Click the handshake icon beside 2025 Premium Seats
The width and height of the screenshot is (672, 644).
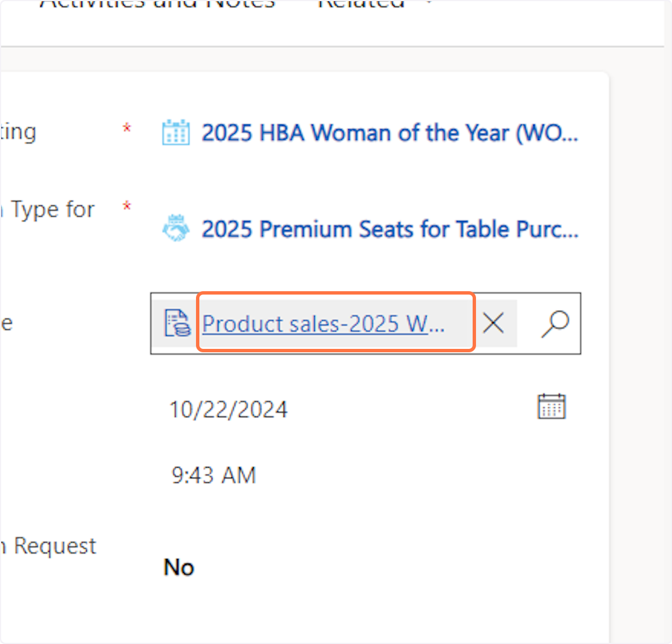(176, 228)
